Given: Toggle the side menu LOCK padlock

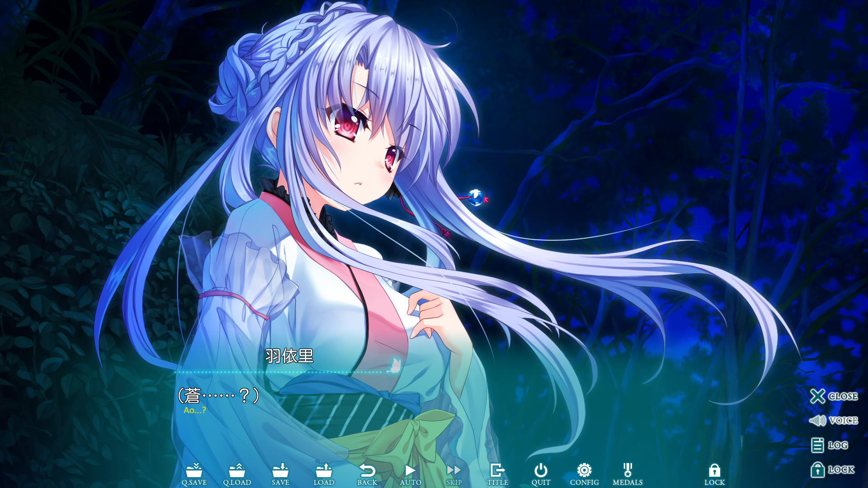Looking at the screenshot, I should click(x=833, y=469).
